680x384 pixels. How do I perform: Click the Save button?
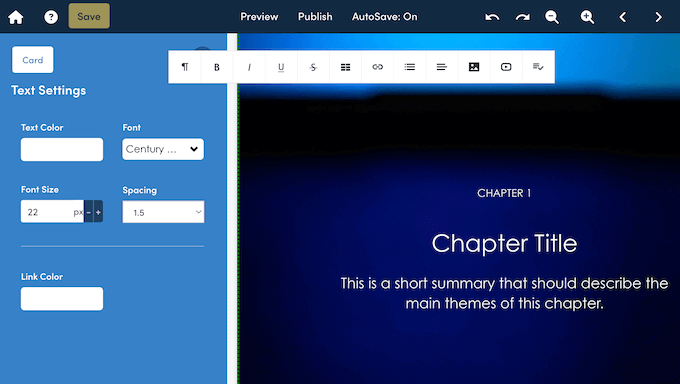[89, 16]
